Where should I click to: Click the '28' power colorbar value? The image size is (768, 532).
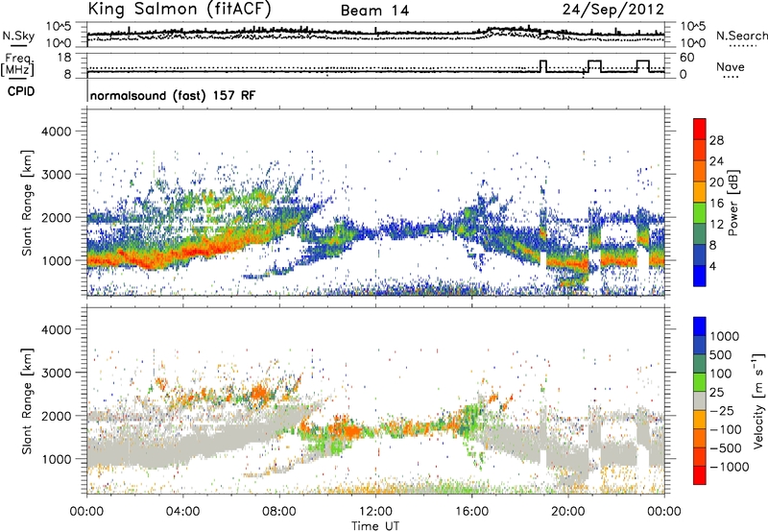tap(716, 140)
